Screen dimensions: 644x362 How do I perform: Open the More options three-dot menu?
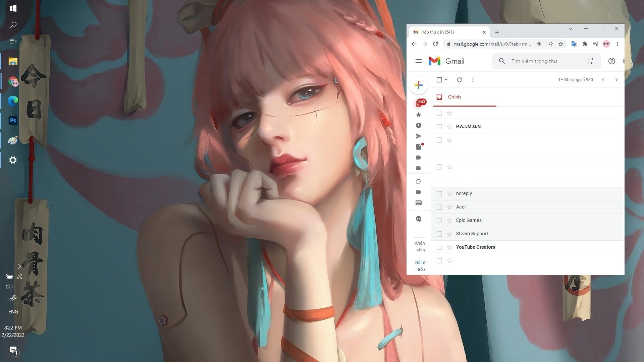click(473, 80)
